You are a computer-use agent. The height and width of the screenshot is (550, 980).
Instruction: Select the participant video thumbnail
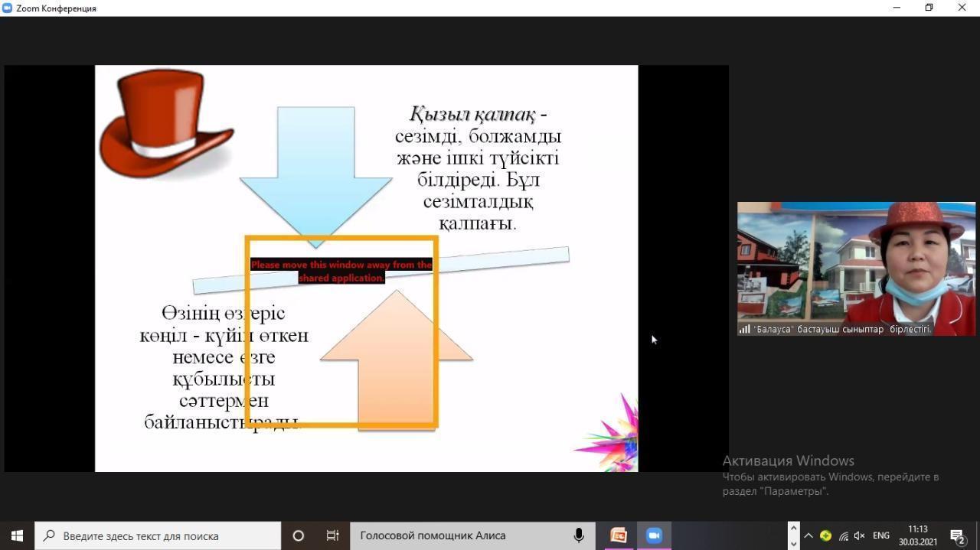coord(856,268)
